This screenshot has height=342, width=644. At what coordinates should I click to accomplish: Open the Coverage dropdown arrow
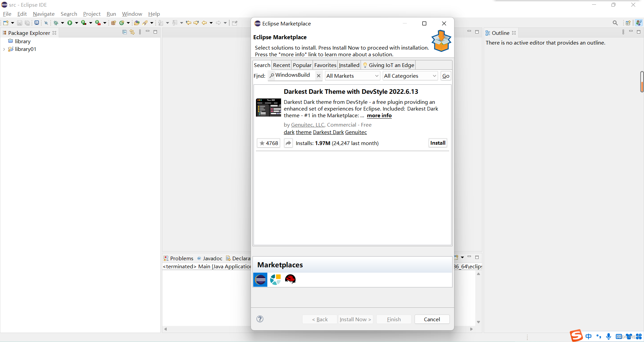tap(91, 23)
